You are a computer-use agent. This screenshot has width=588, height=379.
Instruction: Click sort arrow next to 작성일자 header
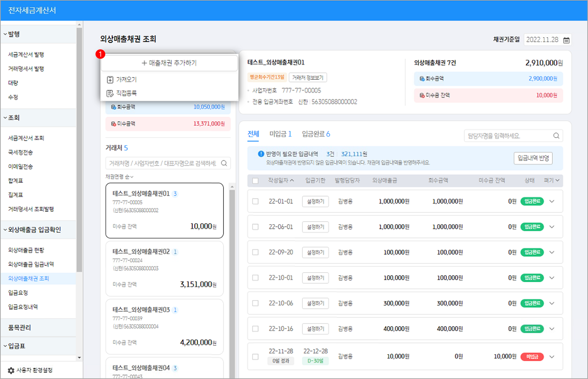[292, 180]
